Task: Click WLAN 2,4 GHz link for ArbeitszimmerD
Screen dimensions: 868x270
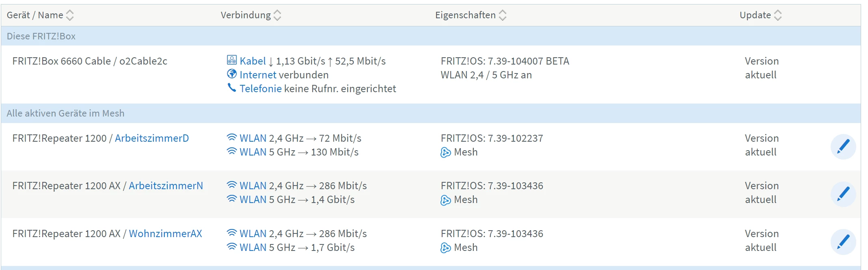Action: 253,138
